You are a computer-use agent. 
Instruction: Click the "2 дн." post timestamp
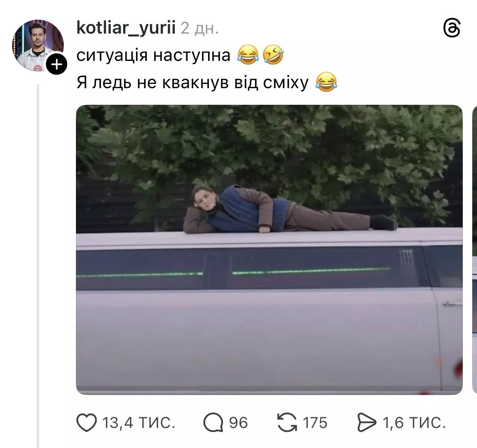tap(199, 28)
